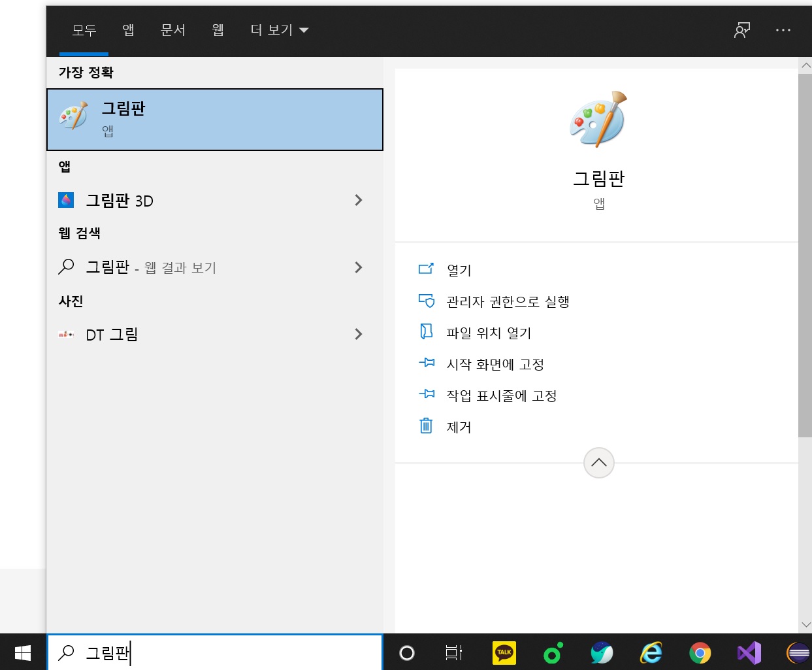Switch to the 문서 filter tab
812x670 pixels.
173,30
